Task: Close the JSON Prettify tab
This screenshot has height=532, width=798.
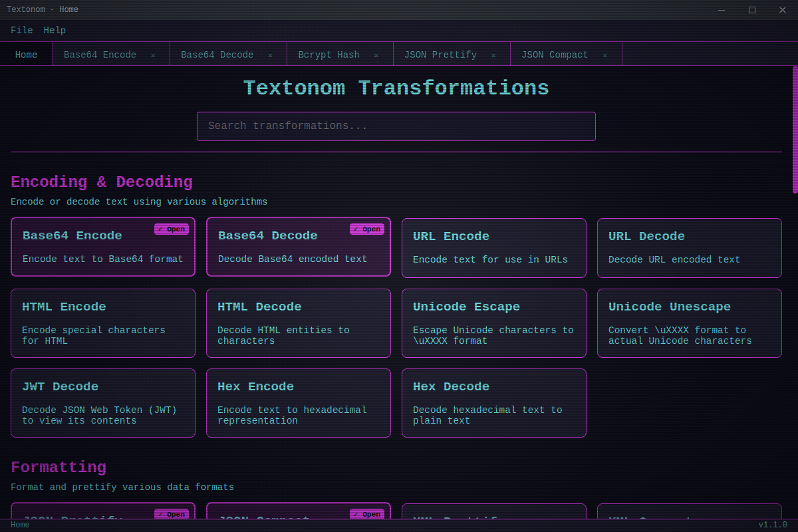Action: (493, 55)
